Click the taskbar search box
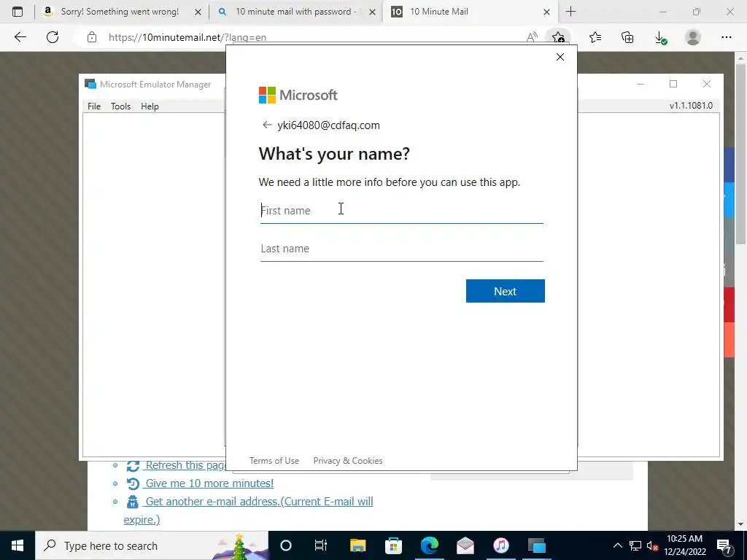 (152, 545)
